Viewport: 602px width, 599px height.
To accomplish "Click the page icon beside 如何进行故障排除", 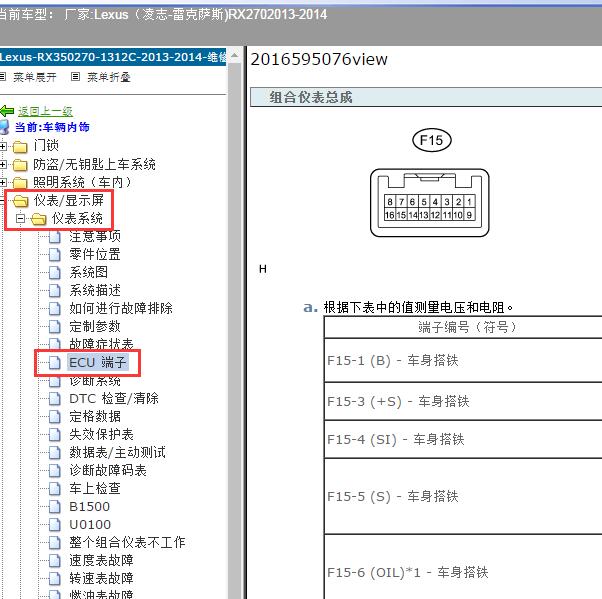I will [55, 309].
